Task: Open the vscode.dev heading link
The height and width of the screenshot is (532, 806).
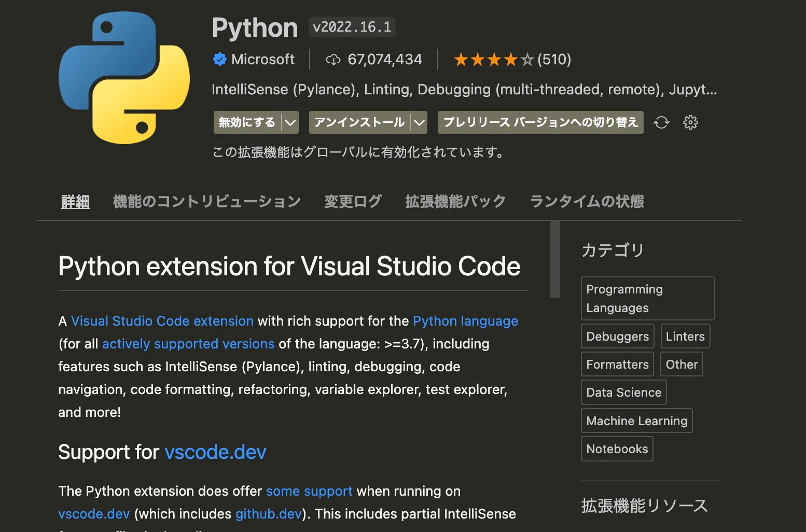Action: click(215, 452)
